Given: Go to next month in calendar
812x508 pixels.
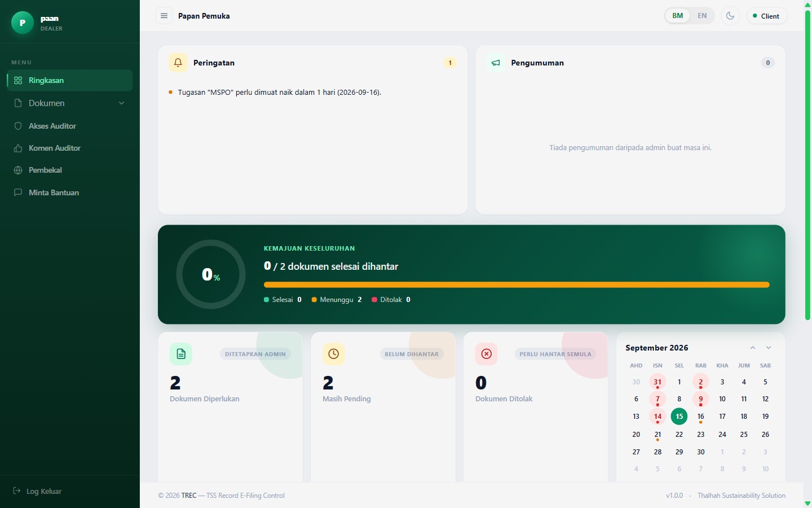Looking at the screenshot, I should pos(769,348).
